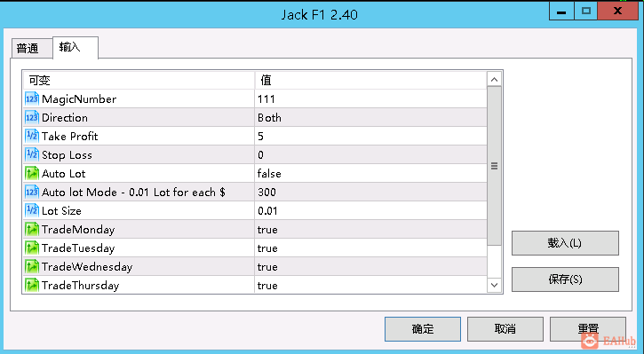Image resolution: width=644 pixels, height=354 pixels.
Task: Select the Auto lot Mode value 300
Action: coord(266,192)
